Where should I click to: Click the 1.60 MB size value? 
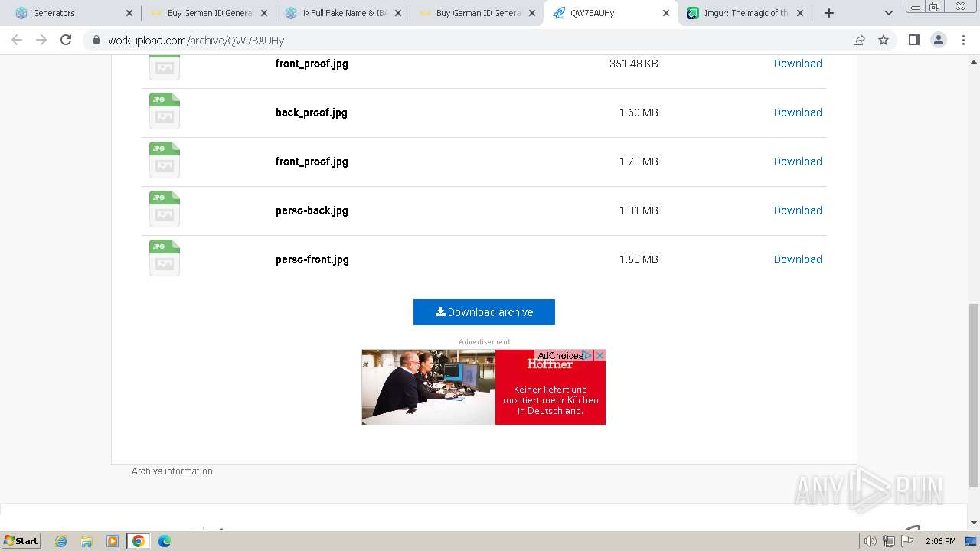tap(639, 112)
